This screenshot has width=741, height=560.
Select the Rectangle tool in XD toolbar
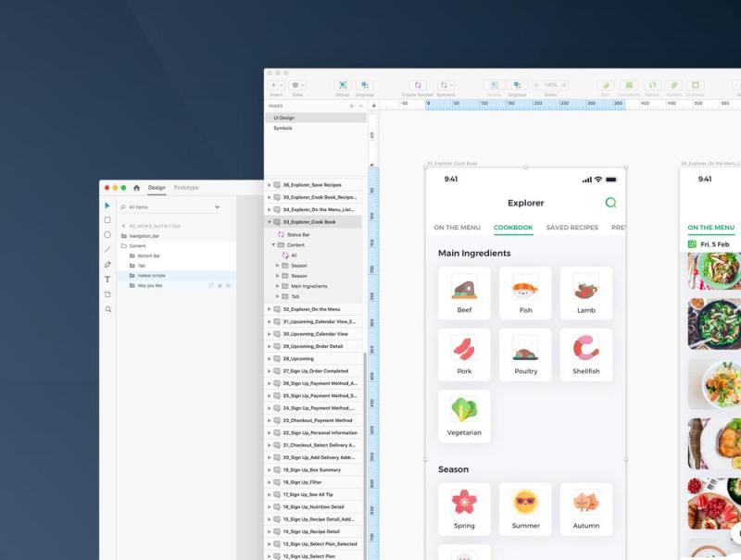107,220
